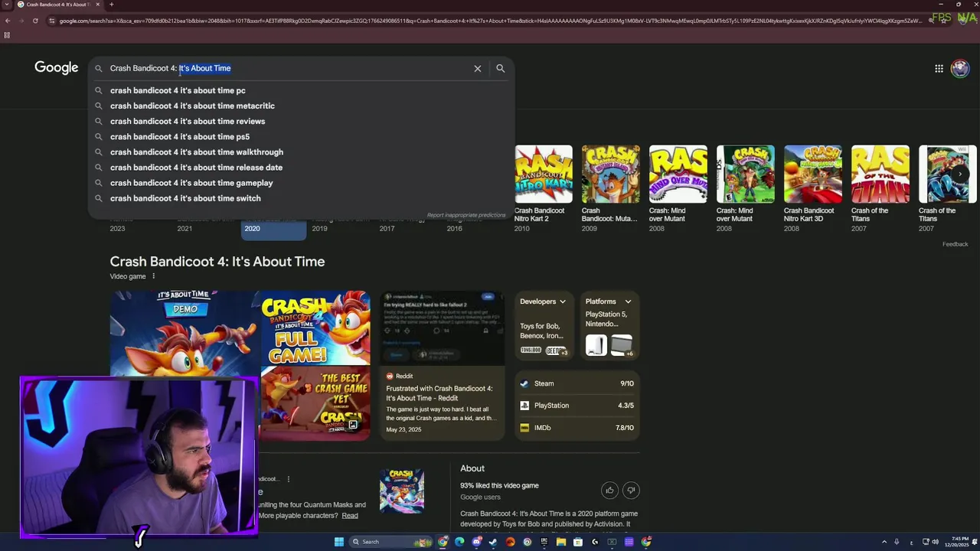Open the PlayStation rating row
Viewport: 980px width, 551px height.
[577, 406]
